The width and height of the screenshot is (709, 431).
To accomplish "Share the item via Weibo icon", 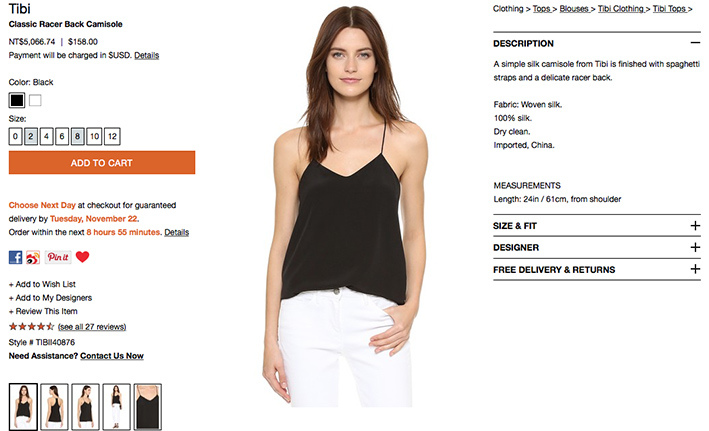I will pyautogui.click(x=33, y=257).
